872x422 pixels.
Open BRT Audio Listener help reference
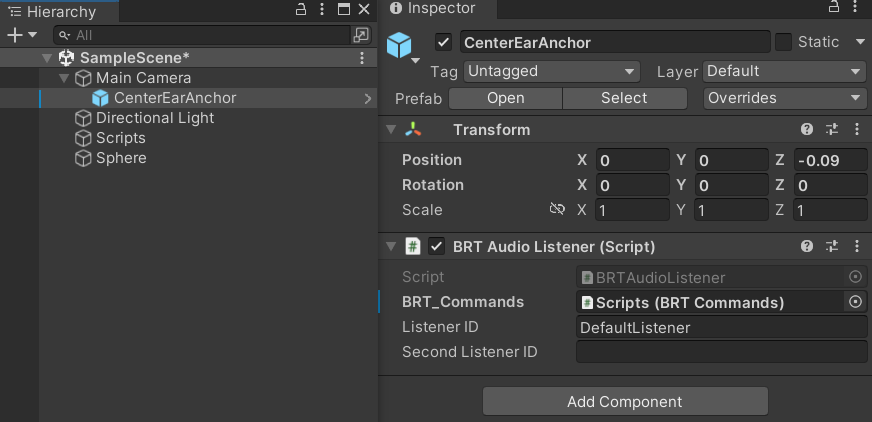point(807,246)
